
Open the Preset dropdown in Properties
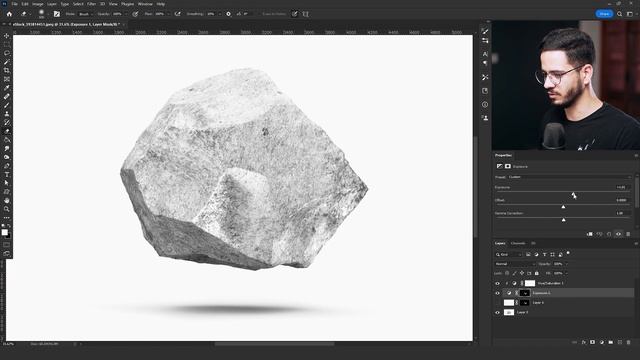(x=569, y=177)
